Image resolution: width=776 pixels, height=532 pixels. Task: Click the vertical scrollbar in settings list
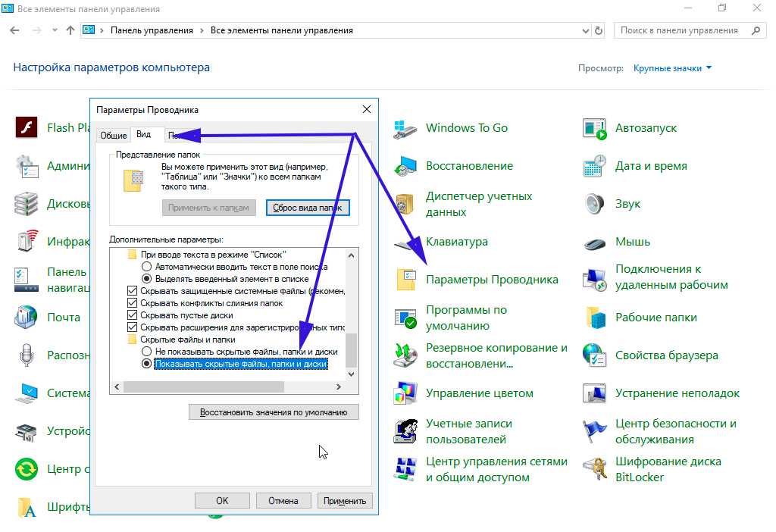(351, 350)
